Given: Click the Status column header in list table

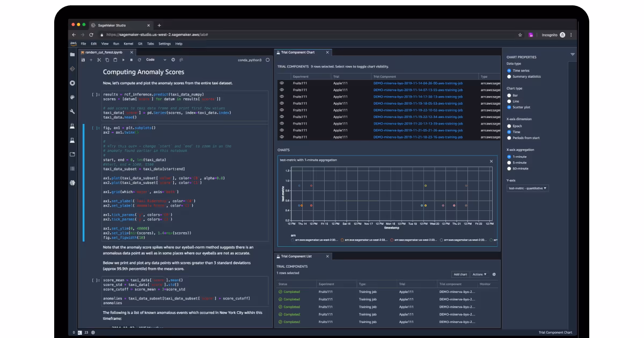Looking at the screenshot, I should pyautogui.click(x=283, y=284).
